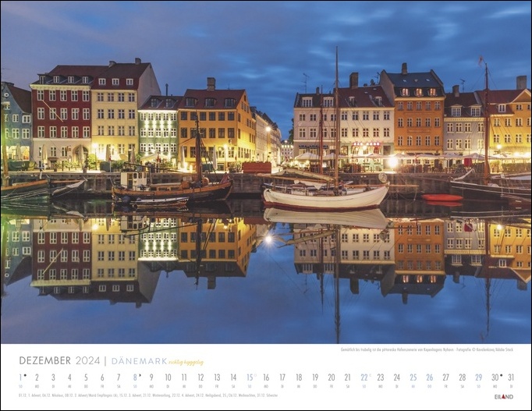Click the orange building right of center
This screenshot has width=532, height=411.
click(x=419, y=117)
